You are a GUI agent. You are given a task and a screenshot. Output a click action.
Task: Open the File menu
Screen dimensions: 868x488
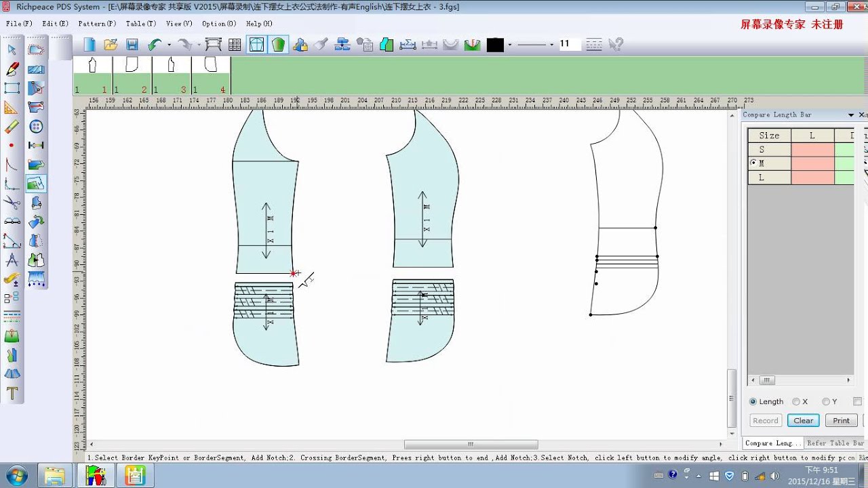coord(19,24)
